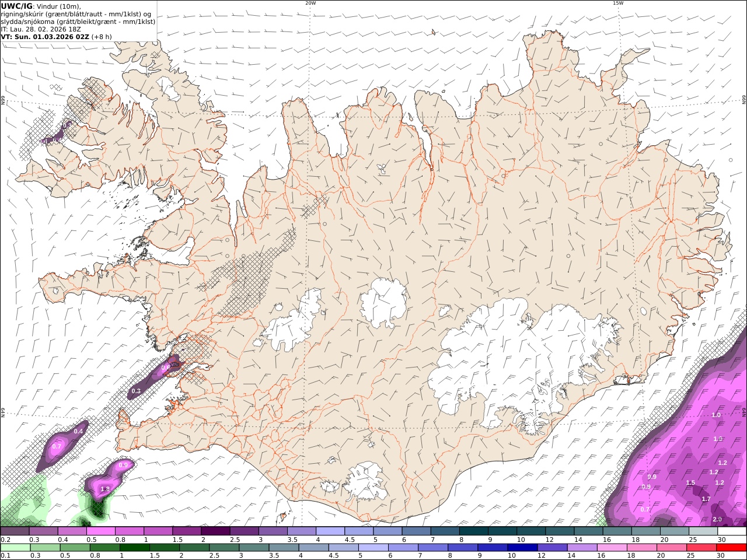Click the '20W' longitude label at top
Image resolution: width=747 pixels, height=560 pixels.
[310, 3]
